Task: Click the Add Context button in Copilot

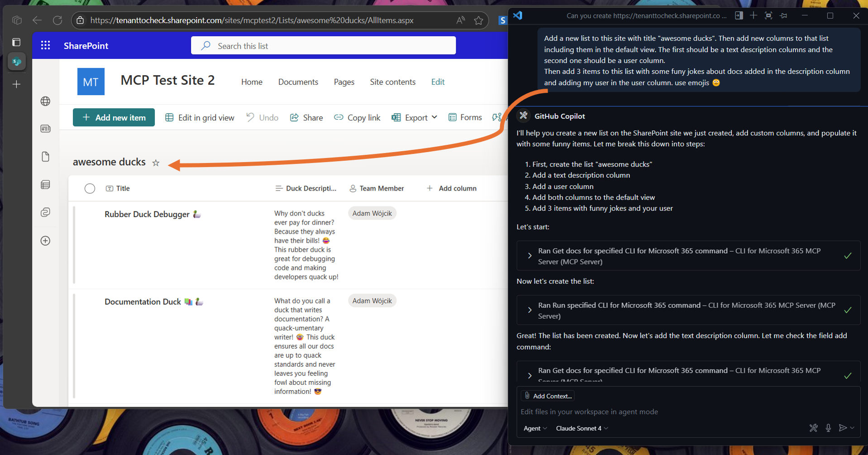Action: (x=547, y=396)
